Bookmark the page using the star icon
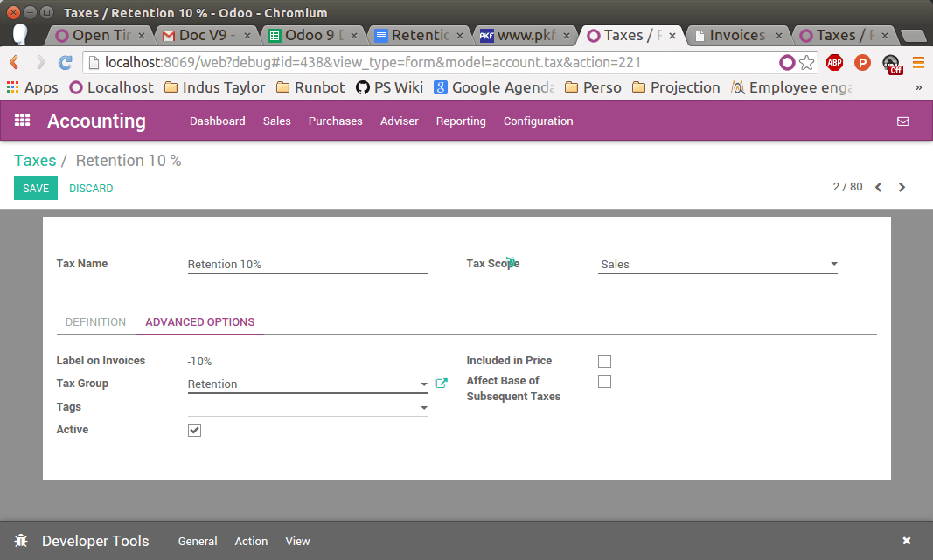 [806, 63]
